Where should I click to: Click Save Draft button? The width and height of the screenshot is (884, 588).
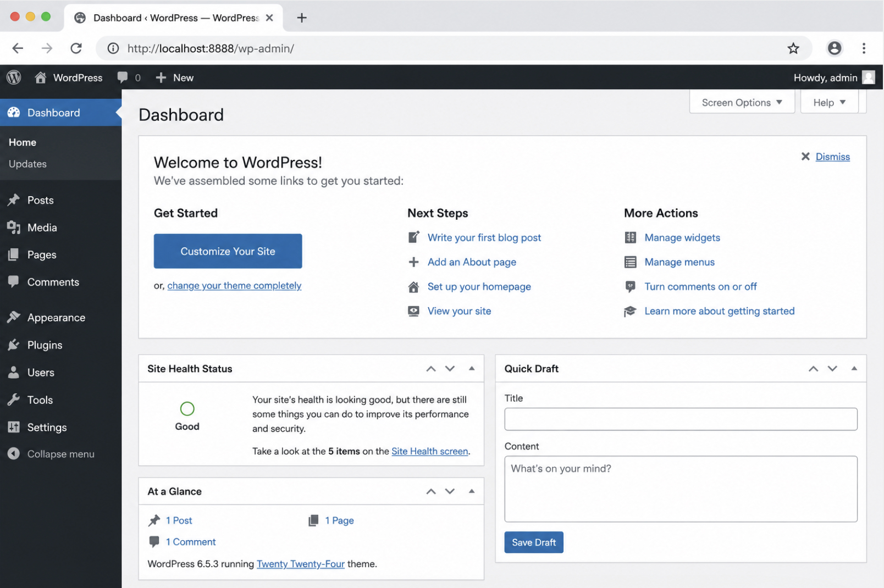tap(534, 542)
